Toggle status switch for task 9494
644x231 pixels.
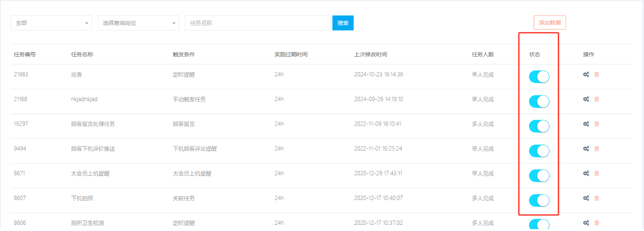click(x=539, y=151)
